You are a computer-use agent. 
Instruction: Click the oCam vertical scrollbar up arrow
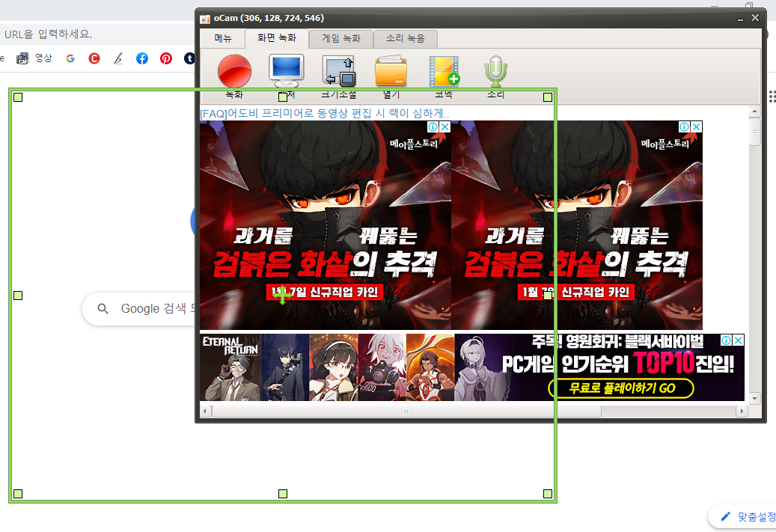coord(754,111)
